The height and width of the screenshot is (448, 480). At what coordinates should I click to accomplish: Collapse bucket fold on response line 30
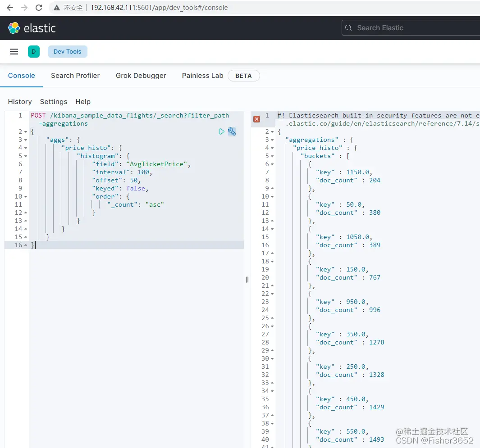(272, 359)
